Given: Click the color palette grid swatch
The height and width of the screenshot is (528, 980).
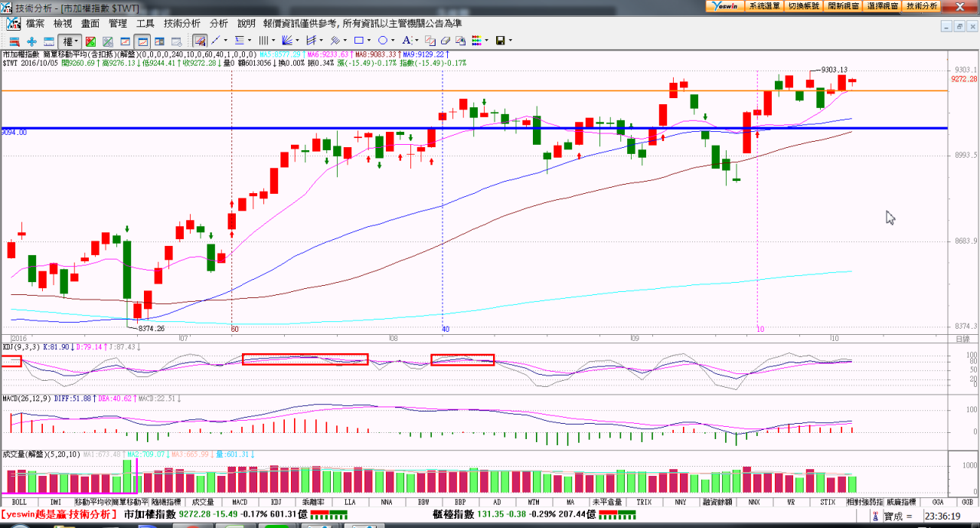Looking at the screenshot, I should [x=476, y=41].
